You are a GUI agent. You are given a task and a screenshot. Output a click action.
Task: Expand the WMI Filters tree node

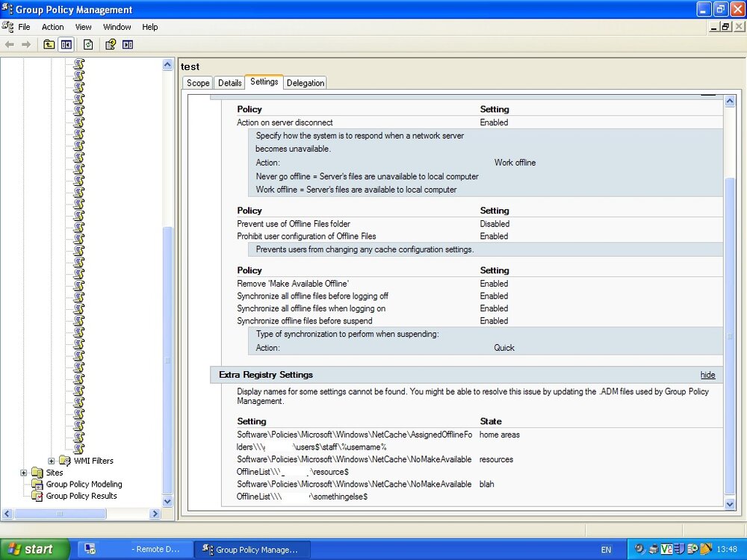(52, 461)
